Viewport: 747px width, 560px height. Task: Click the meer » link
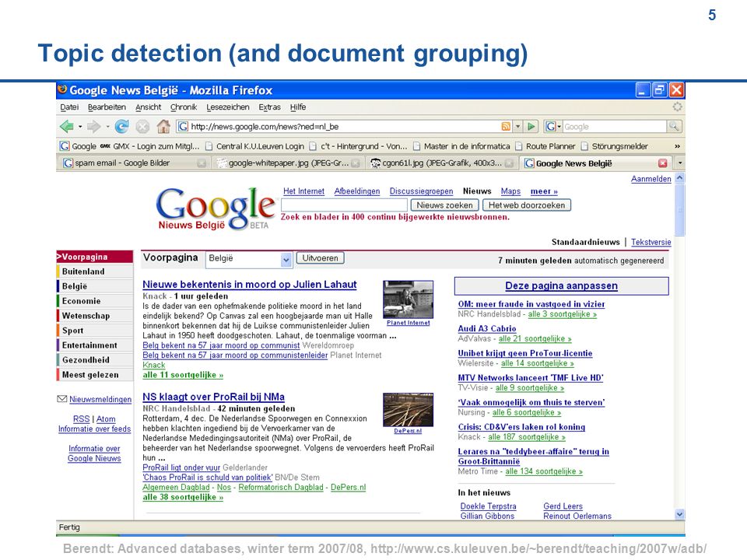click(x=544, y=191)
